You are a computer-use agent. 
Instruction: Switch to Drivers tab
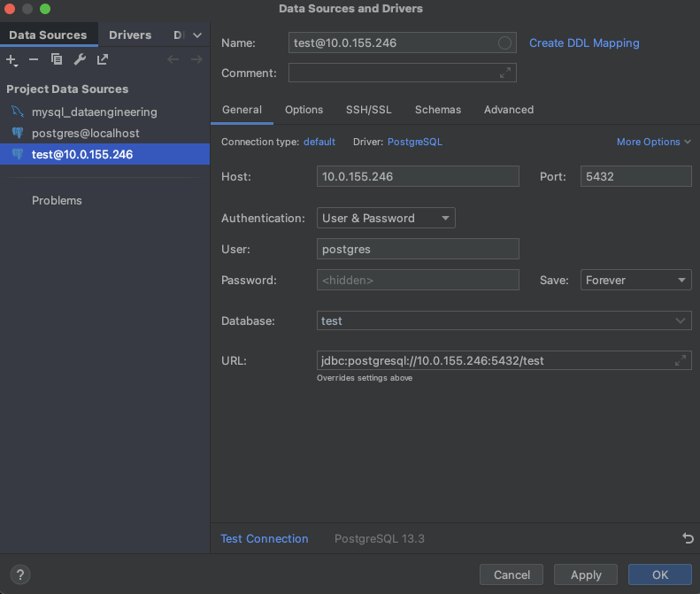click(x=130, y=35)
